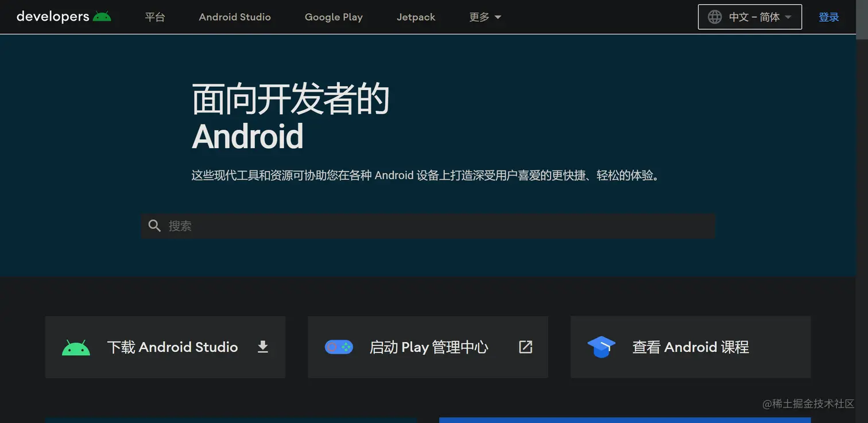The width and height of the screenshot is (868, 423).
Task: Open the 中文 – 简体 language selector
Action: [x=750, y=17]
